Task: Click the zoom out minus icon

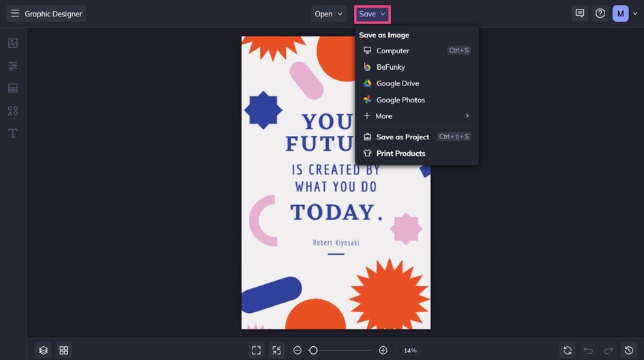Action: (297, 350)
